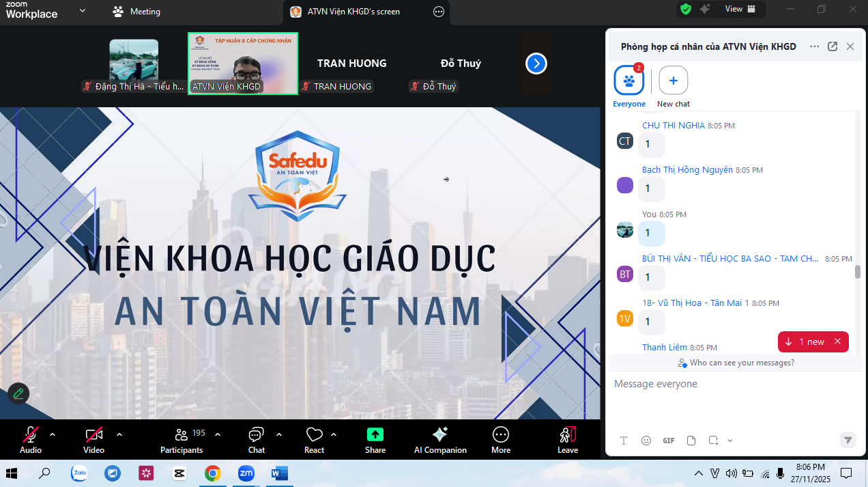
Task: Open the View layout dropdown
Action: click(x=740, y=10)
